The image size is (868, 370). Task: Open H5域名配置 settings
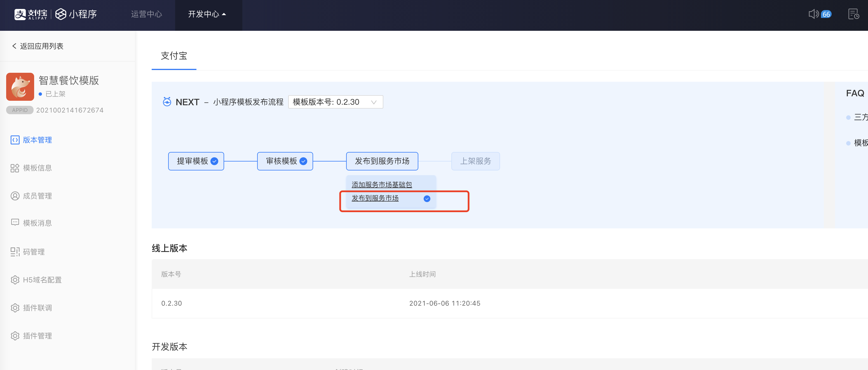click(42, 280)
